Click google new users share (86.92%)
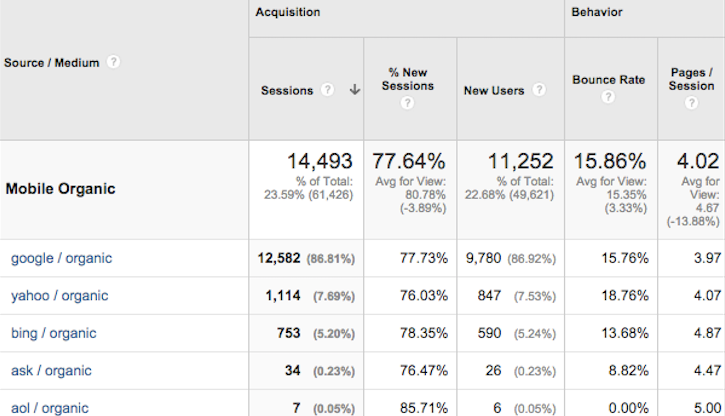This screenshot has height=416, width=725. [532, 259]
